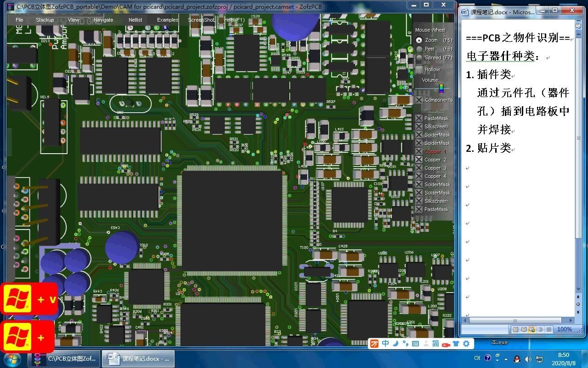Image resolution: width=588 pixels, height=368 pixels.
Task: Click the 简 simplified Chinese icon
Action: [x=435, y=343]
